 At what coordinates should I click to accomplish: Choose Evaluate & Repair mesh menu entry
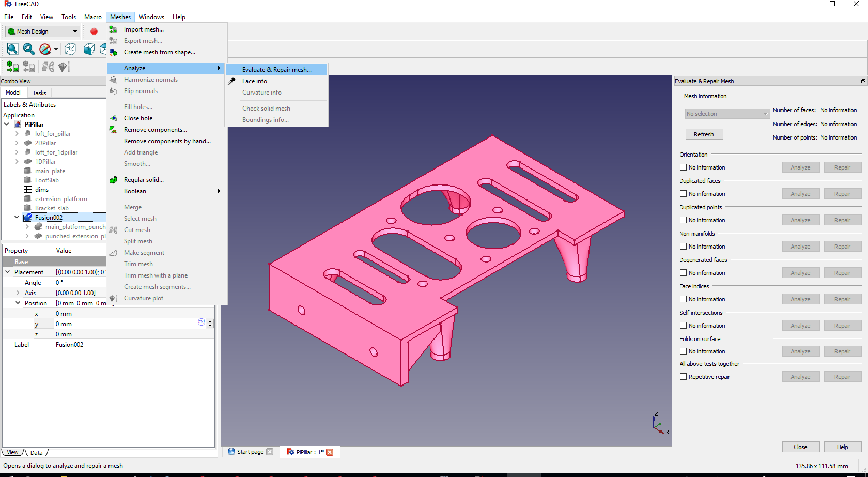pyautogui.click(x=276, y=70)
